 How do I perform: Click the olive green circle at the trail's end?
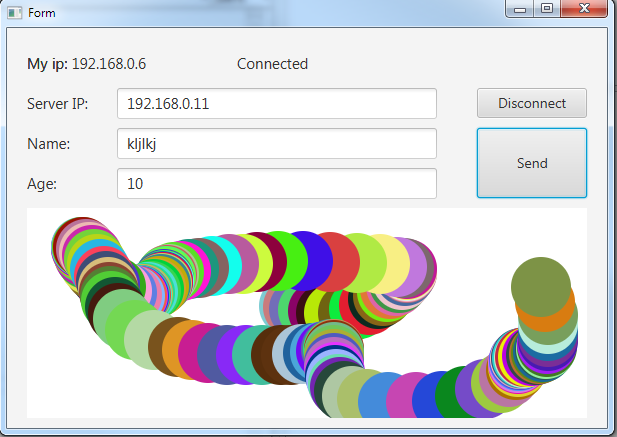coord(541,287)
